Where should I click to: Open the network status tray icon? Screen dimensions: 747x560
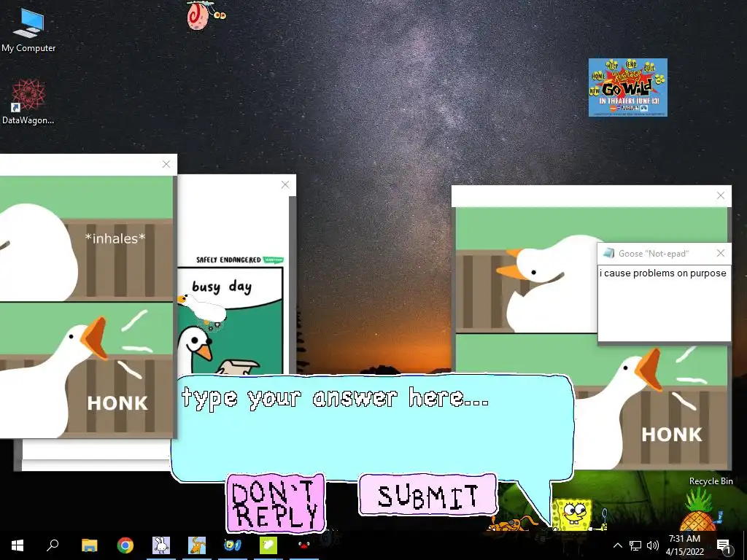635,545
